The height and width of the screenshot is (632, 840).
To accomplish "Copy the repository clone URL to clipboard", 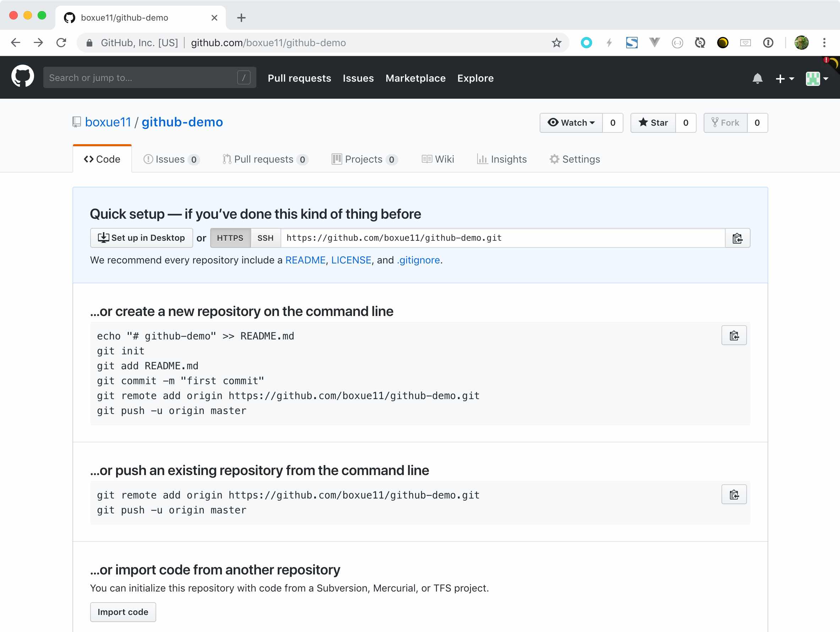I will [x=737, y=238].
